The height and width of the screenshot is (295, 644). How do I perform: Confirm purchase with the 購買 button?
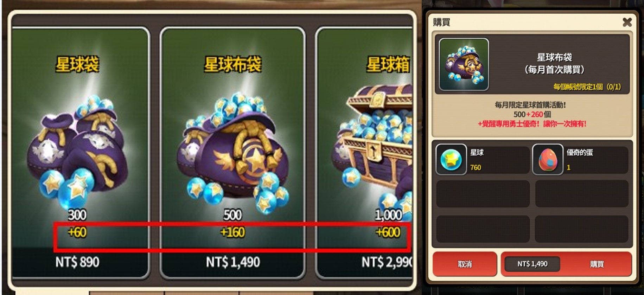click(x=597, y=264)
